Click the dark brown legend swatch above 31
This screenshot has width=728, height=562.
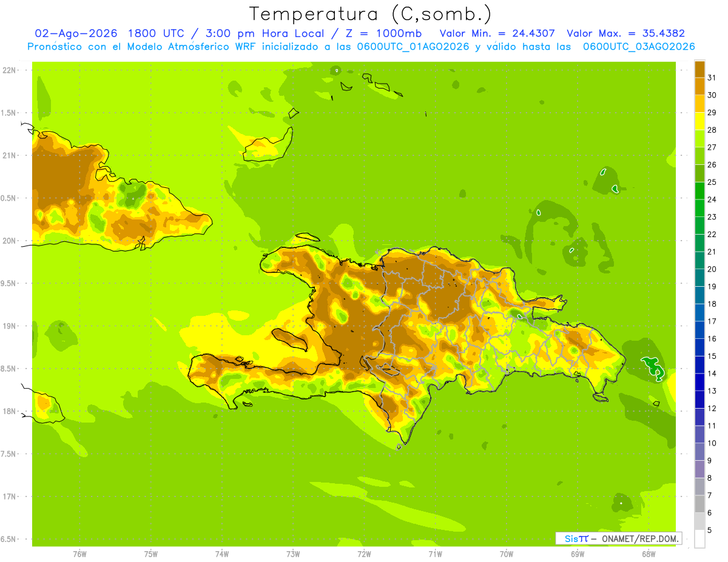tap(699, 70)
